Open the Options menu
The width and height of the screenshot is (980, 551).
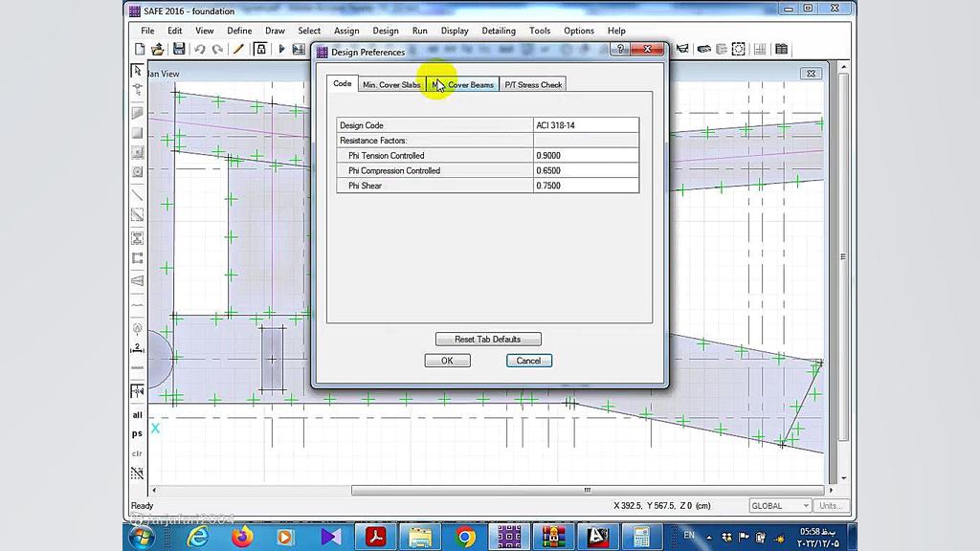point(579,31)
